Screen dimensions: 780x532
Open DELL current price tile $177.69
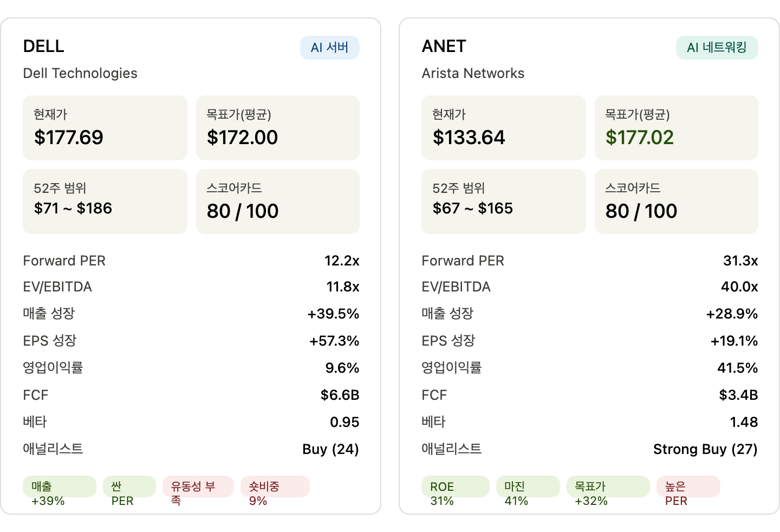point(105,128)
